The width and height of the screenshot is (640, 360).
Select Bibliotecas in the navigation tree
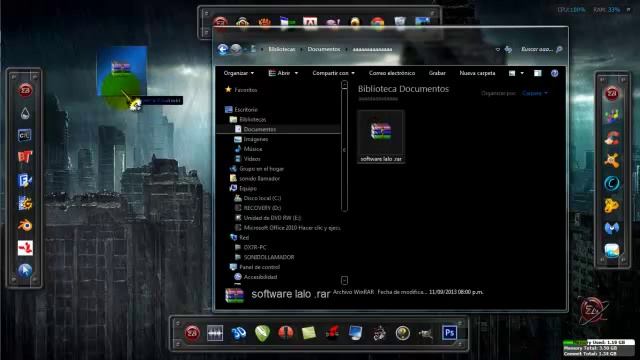[253, 120]
